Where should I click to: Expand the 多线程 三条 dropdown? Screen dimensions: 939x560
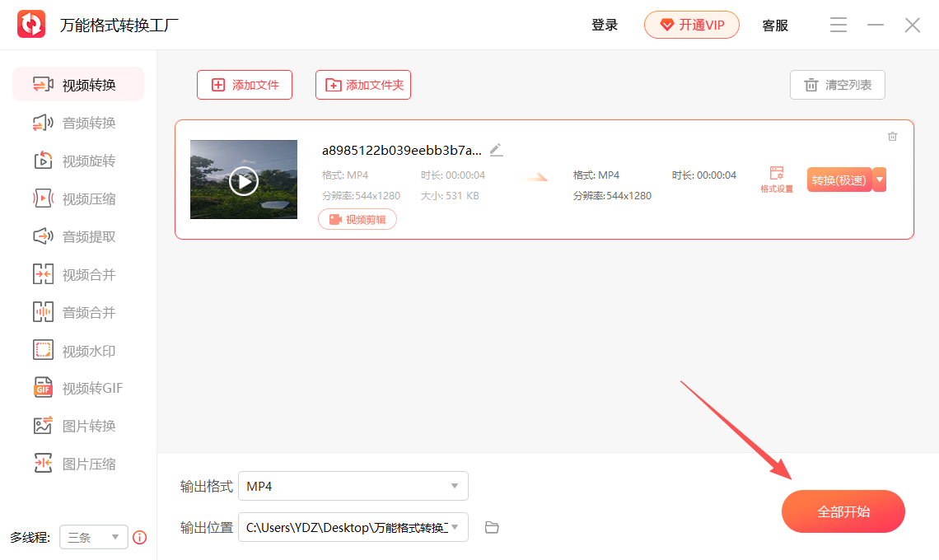[93, 536]
